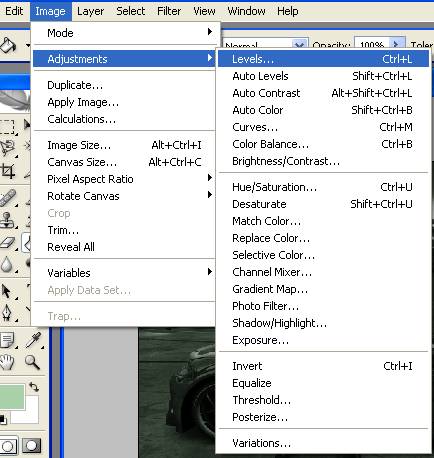Open the Layer menu
Screen dimensions: 434x458
90,11
